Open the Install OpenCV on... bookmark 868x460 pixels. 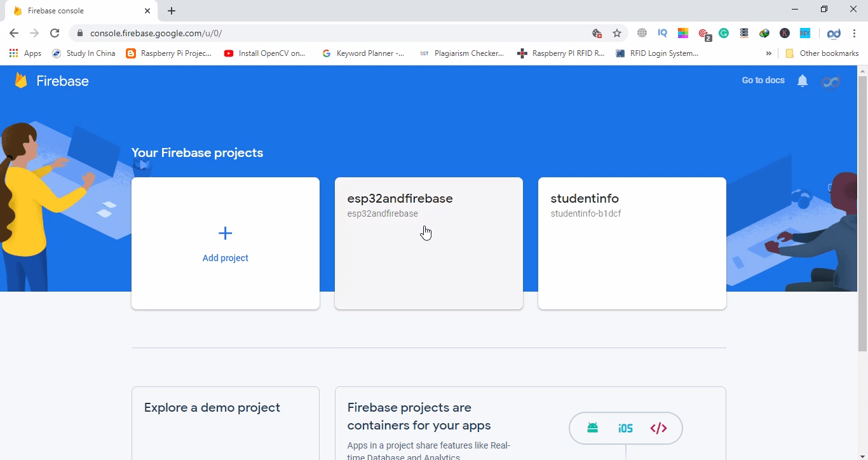coord(265,53)
